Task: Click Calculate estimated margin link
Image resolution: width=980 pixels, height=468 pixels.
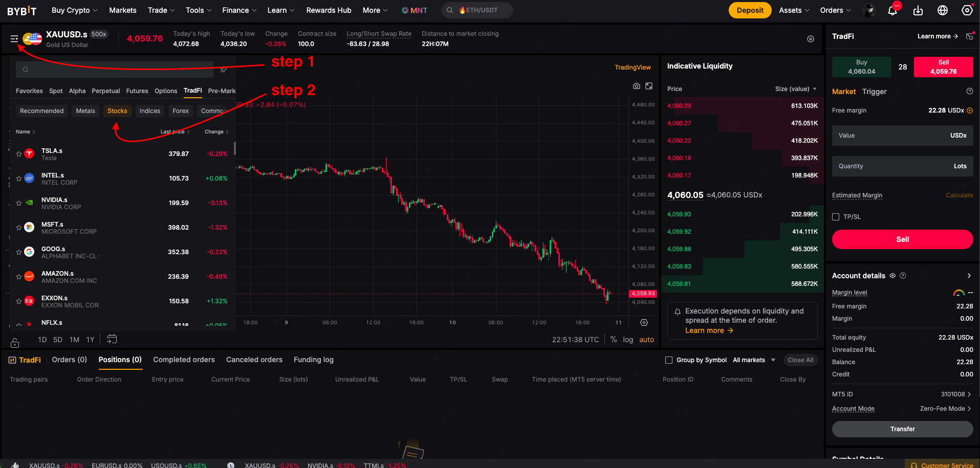Action: (x=959, y=195)
